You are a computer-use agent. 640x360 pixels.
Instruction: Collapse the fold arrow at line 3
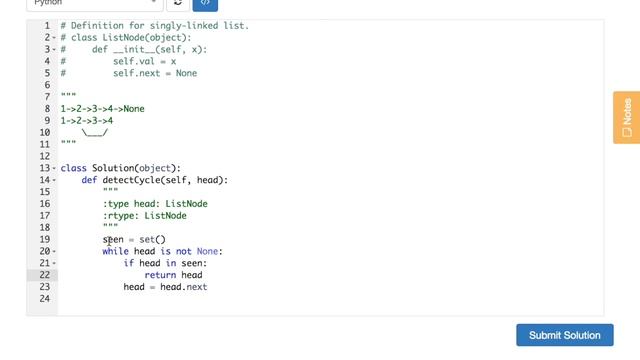tap(54, 50)
